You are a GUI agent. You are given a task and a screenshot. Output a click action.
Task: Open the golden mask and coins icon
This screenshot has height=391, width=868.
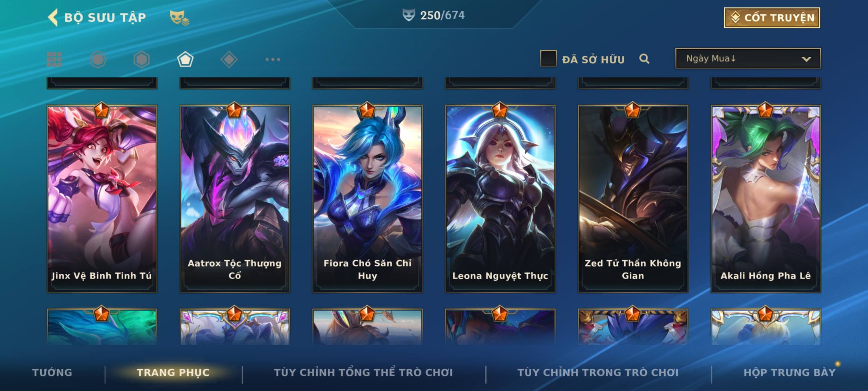click(179, 18)
